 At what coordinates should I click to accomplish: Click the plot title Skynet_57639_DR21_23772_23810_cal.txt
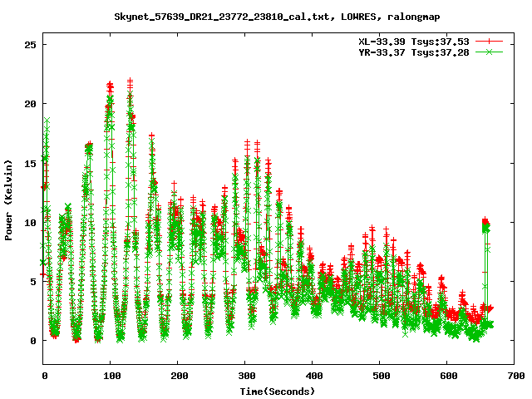coord(222,17)
